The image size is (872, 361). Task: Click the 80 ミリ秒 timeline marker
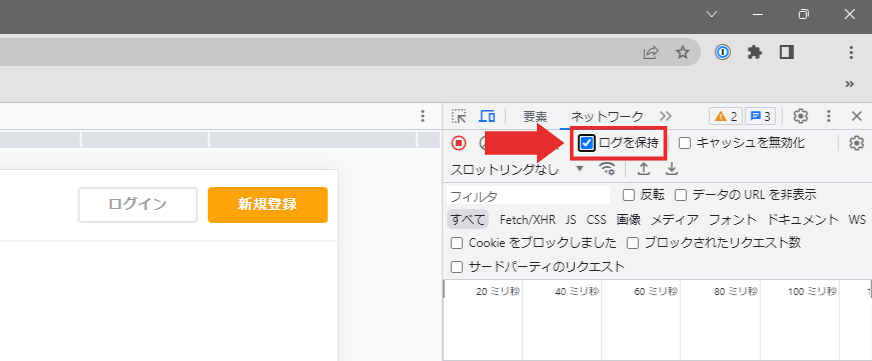click(x=736, y=291)
